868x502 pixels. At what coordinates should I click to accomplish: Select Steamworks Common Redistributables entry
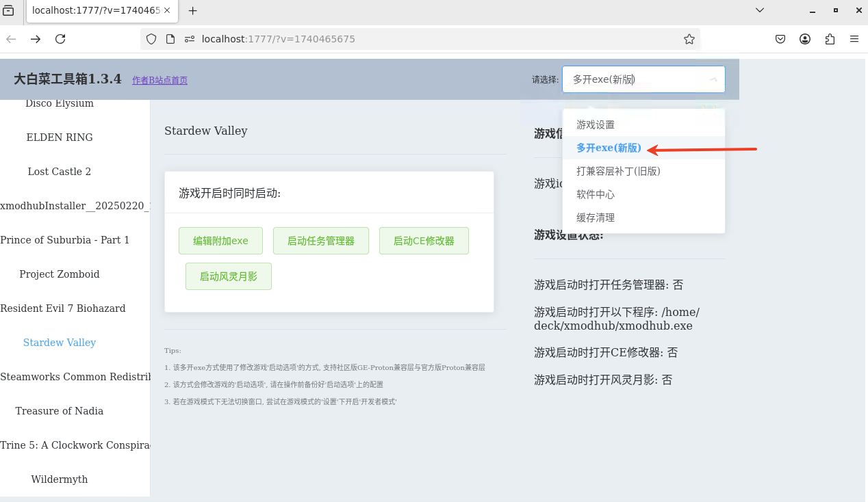[x=75, y=377]
